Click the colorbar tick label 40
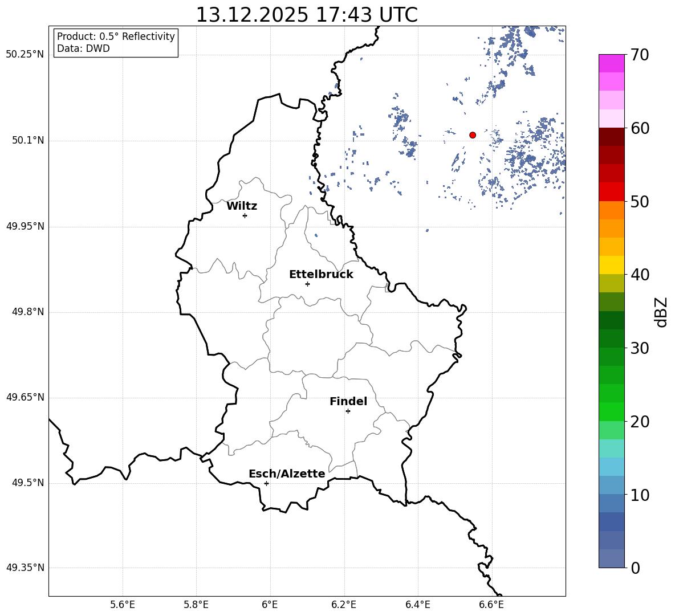The width and height of the screenshot is (675, 616). pyautogui.click(x=640, y=275)
